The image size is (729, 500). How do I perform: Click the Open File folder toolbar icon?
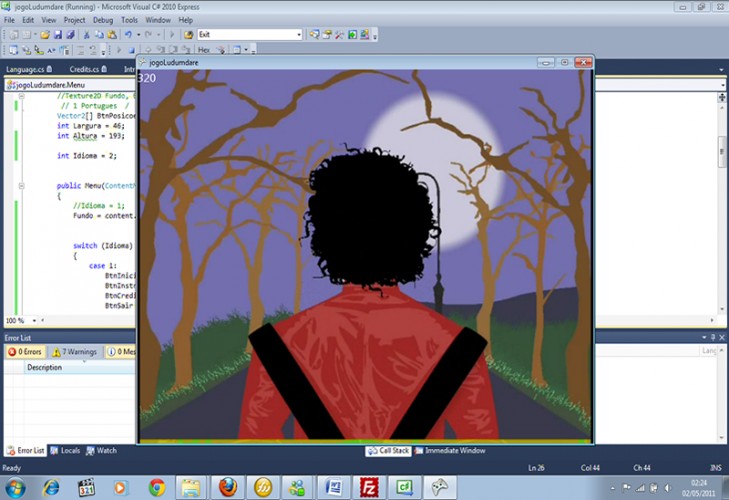pyautogui.click(x=45, y=34)
